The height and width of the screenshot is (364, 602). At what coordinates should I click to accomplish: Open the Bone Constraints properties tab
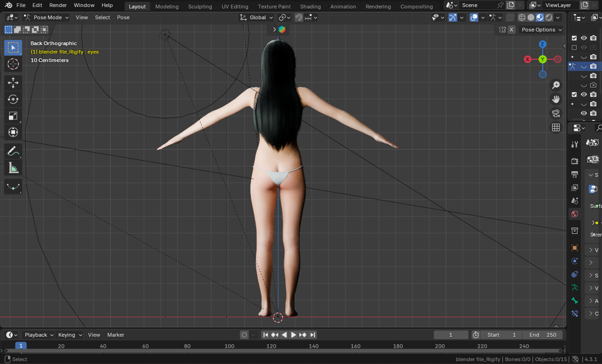575,313
